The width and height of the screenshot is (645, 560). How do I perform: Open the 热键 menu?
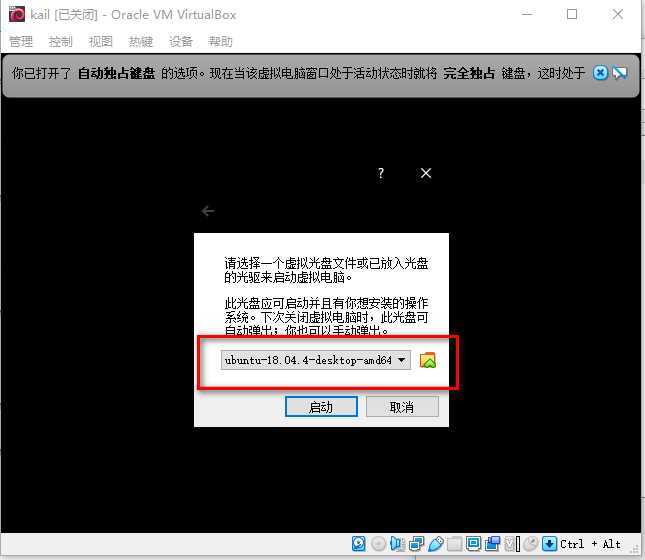click(x=141, y=41)
